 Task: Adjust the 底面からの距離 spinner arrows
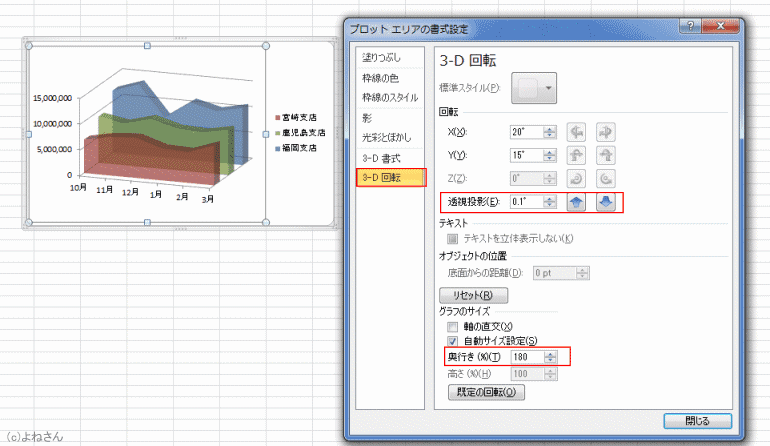tap(582, 273)
